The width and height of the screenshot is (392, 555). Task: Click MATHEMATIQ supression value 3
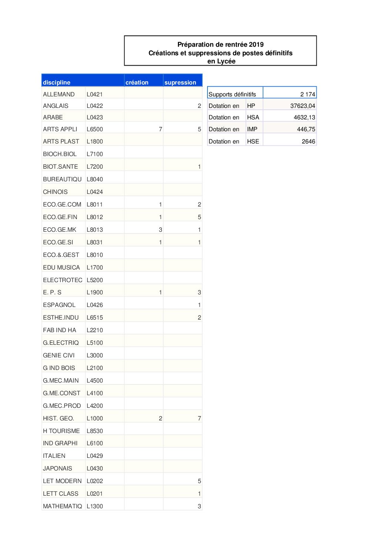(183, 505)
